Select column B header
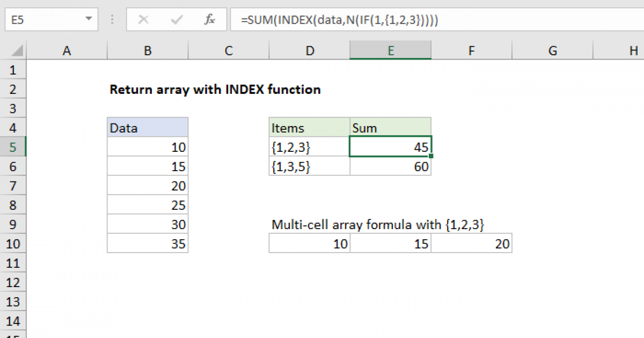The height and width of the screenshot is (338, 644). click(x=148, y=50)
